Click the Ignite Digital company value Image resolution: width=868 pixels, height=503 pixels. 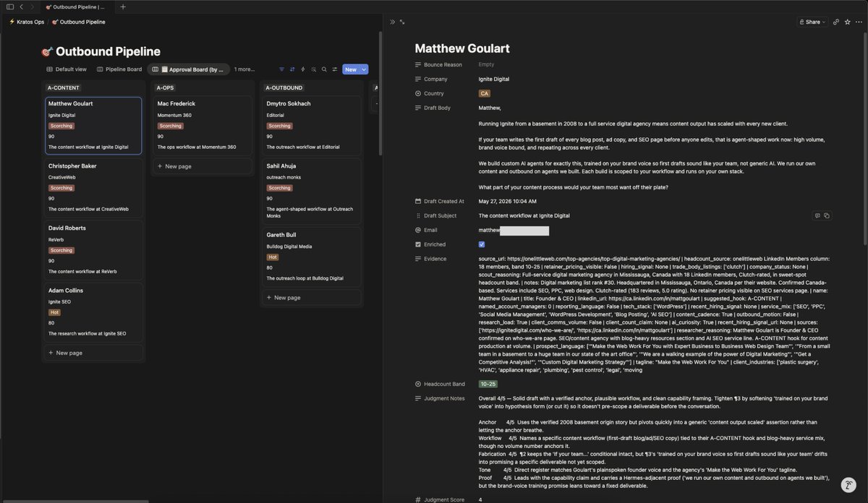[x=494, y=79]
